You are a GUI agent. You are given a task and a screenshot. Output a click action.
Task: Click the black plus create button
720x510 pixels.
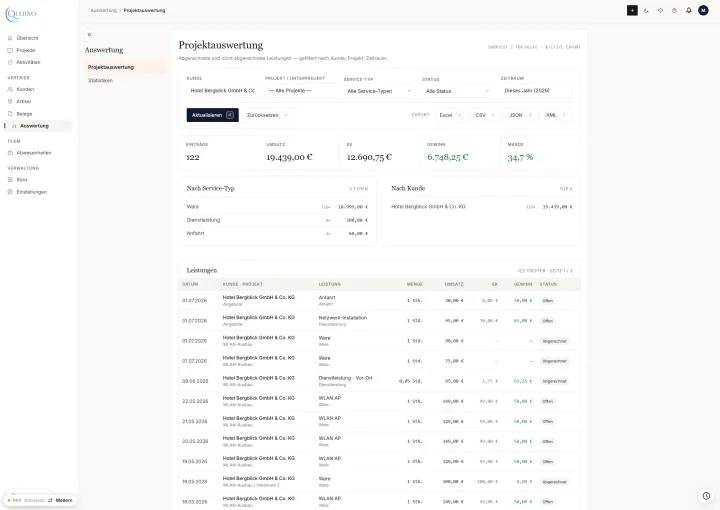[632, 10]
